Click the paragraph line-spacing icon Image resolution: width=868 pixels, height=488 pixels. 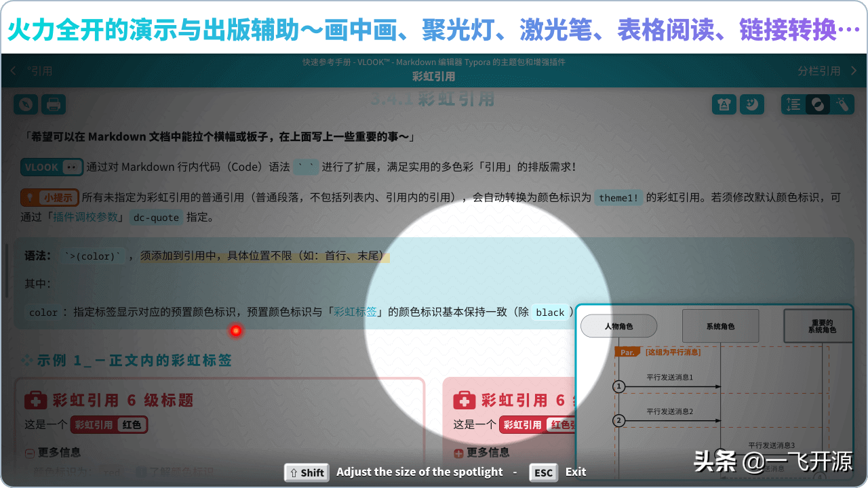coord(793,104)
